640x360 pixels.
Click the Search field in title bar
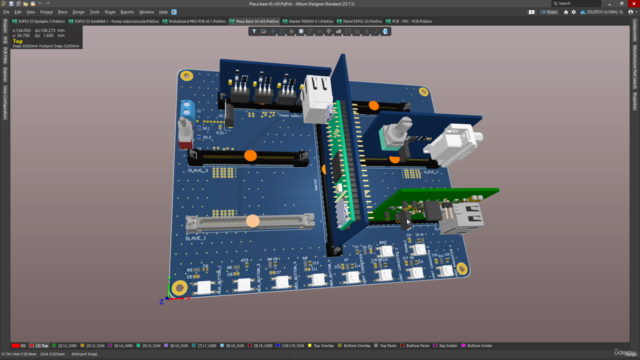coord(576,4)
